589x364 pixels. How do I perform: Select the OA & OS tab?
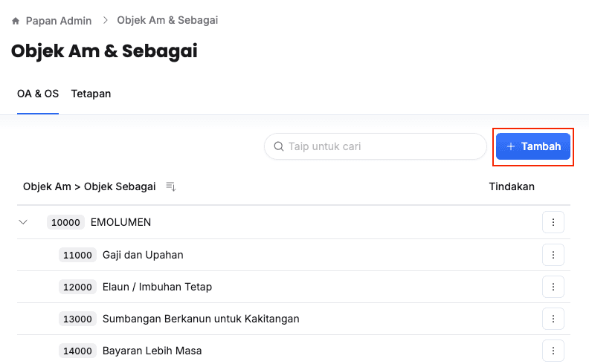[x=38, y=94]
